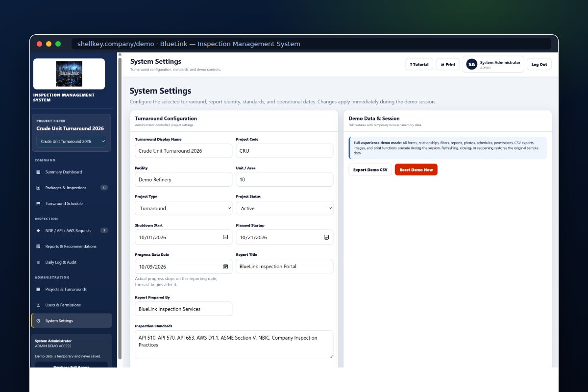Image resolution: width=588 pixels, height=392 pixels.
Task: Click the Turnaround Schedule sidebar icon
Action: click(x=39, y=203)
